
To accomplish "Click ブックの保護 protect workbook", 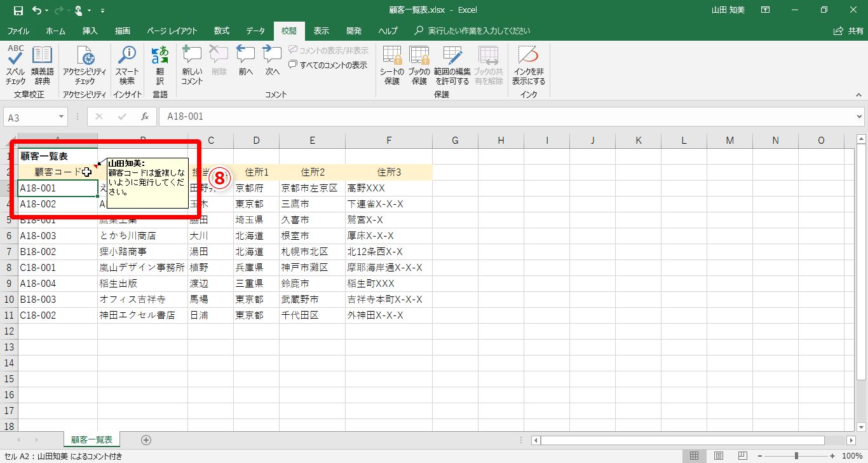I will click(x=419, y=65).
